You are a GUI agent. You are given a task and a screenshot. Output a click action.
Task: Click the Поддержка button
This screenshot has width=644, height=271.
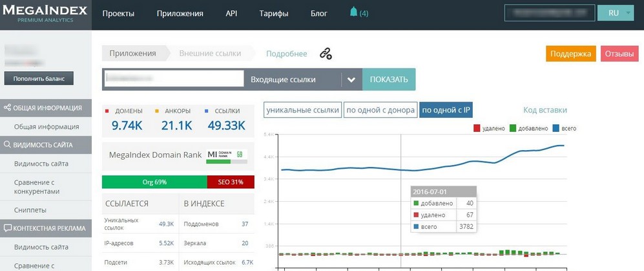point(570,54)
